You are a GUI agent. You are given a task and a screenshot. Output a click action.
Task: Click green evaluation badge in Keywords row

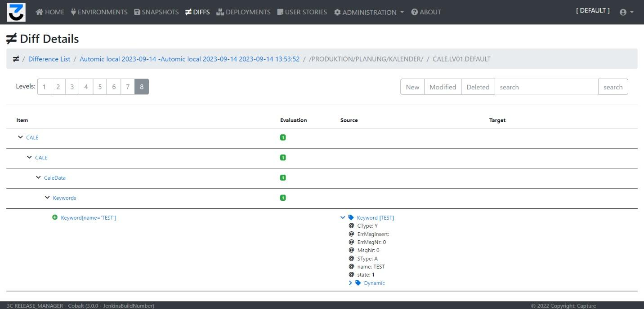tap(283, 198)
